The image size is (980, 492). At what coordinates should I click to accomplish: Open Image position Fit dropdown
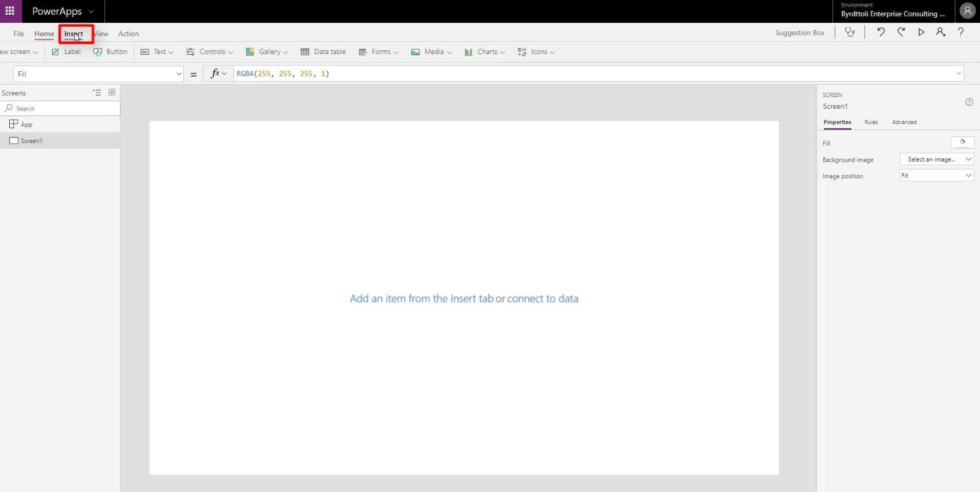click(937, 176)
